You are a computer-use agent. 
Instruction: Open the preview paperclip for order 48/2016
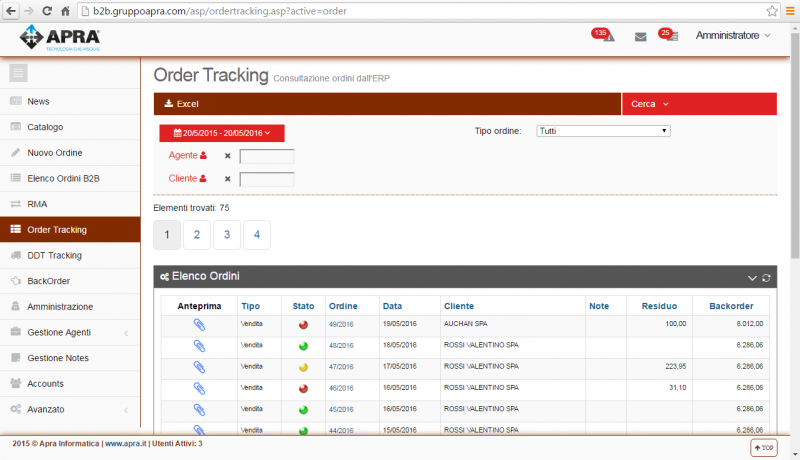[199, 346]
